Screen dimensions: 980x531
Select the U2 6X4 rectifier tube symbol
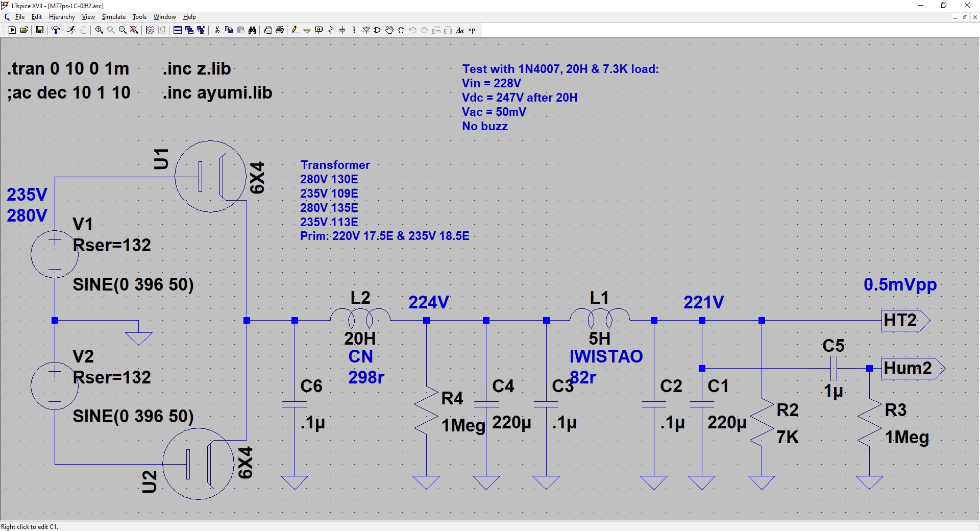(198, 464)
